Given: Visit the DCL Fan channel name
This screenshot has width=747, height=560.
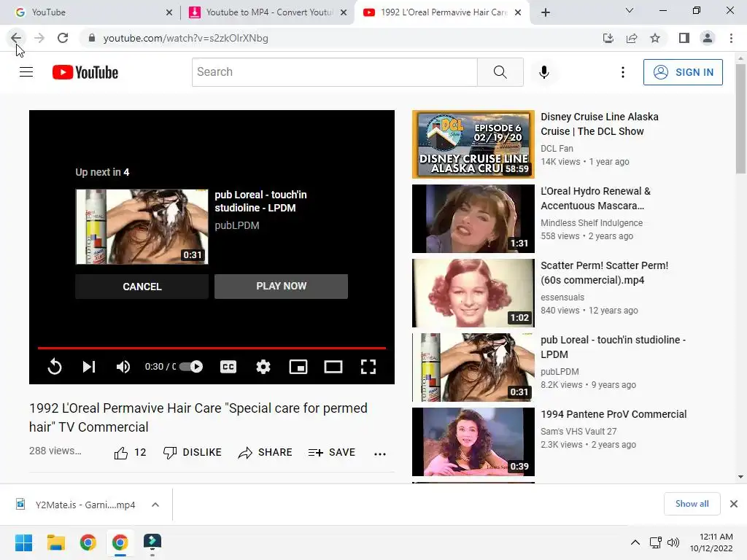Looking at the screenshot, I should tap(557, 149).
